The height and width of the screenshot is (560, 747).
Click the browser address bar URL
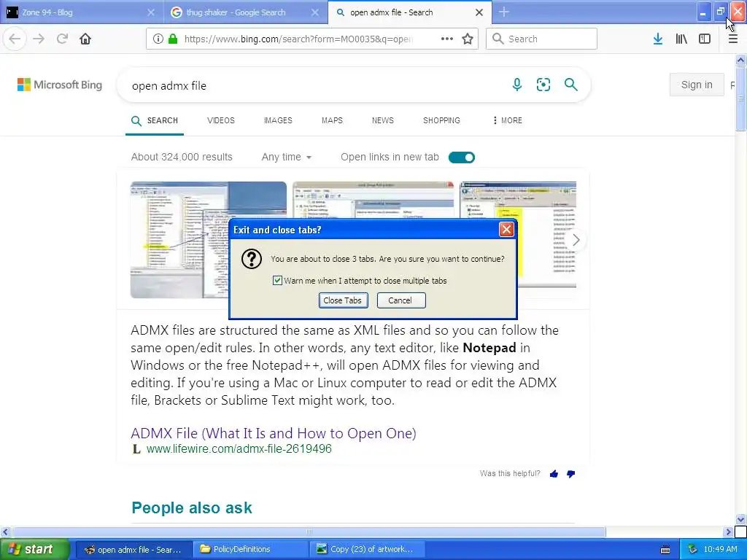coord(298,39)
